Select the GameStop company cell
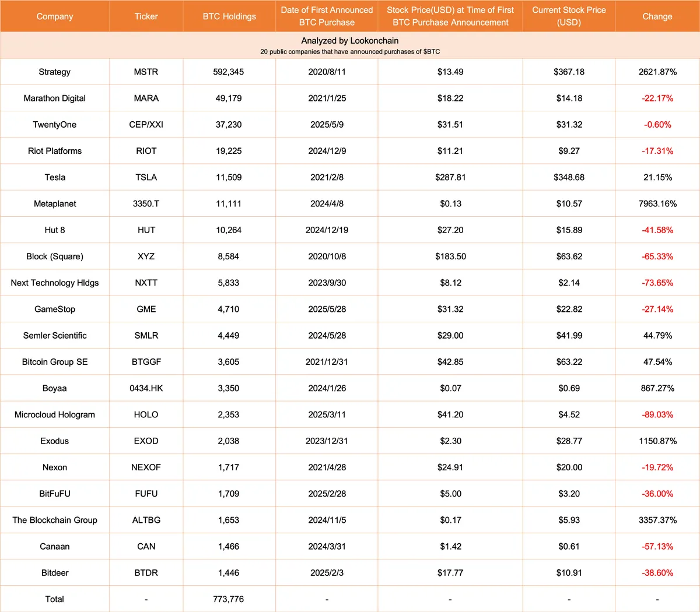 [x=55, y=309]
